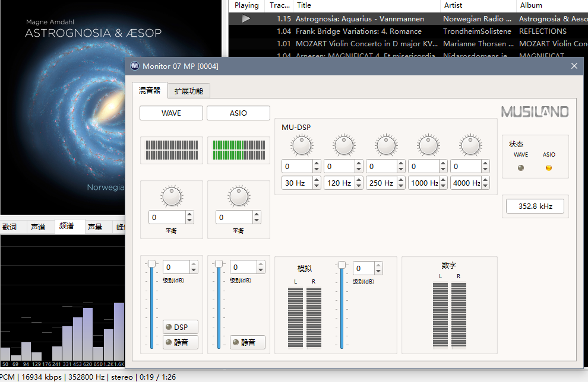Image resolution: width=588 pixels, height=382 pixels.
Task: Click the 1000 Hz MU-DSP knob
Action: [x=428, y=144]
